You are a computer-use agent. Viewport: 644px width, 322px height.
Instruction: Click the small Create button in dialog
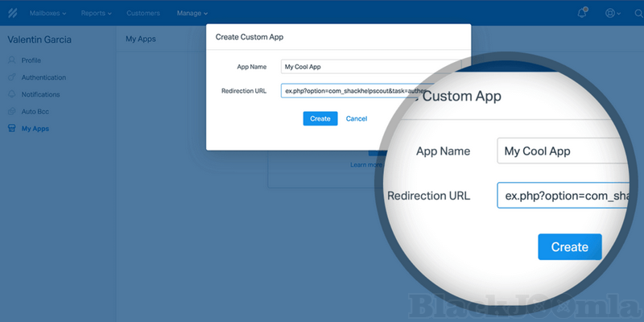coord(320,118)
